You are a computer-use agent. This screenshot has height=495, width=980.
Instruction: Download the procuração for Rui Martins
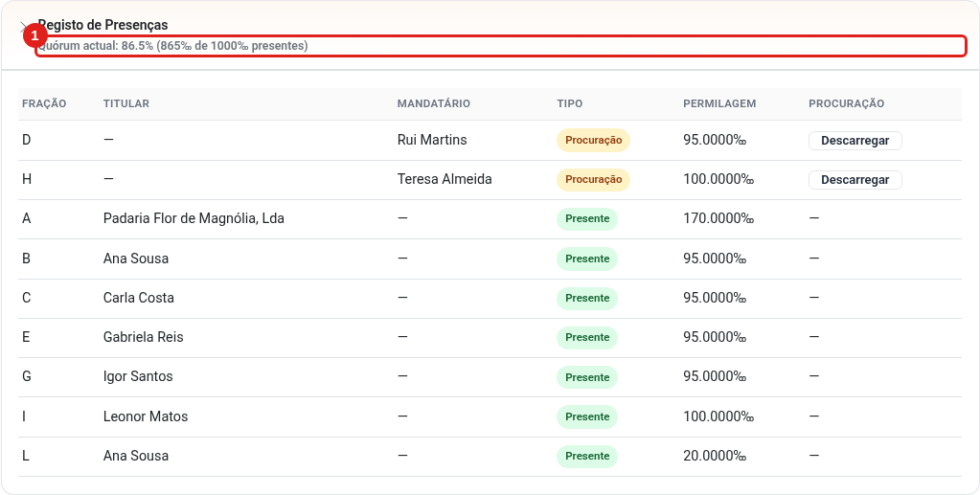[855, 141]
